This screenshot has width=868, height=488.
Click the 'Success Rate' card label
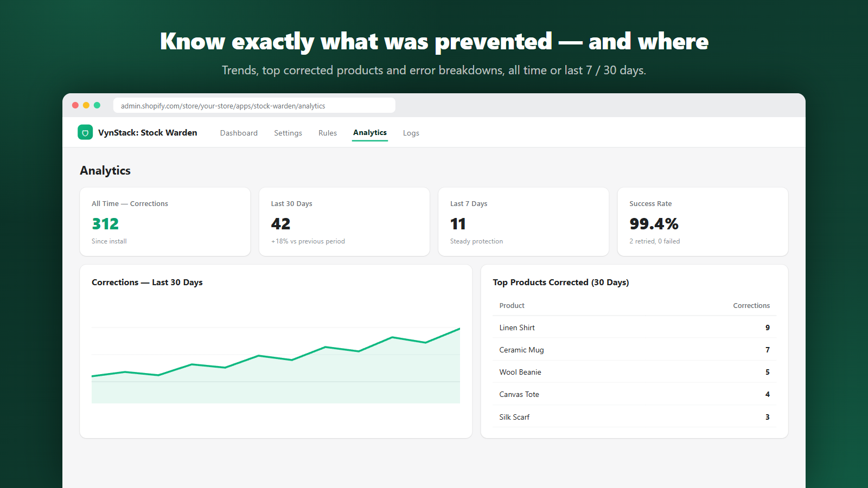click(650, 204)
